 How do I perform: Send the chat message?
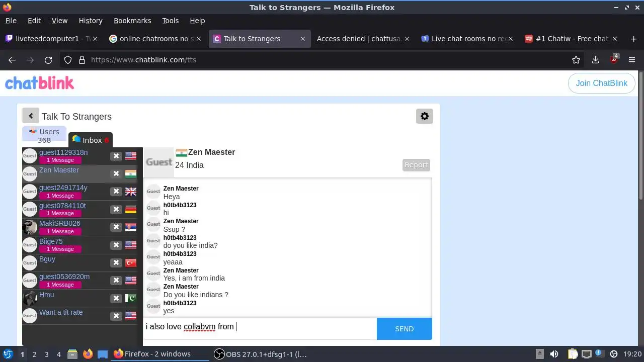click(x=404, y=329)
